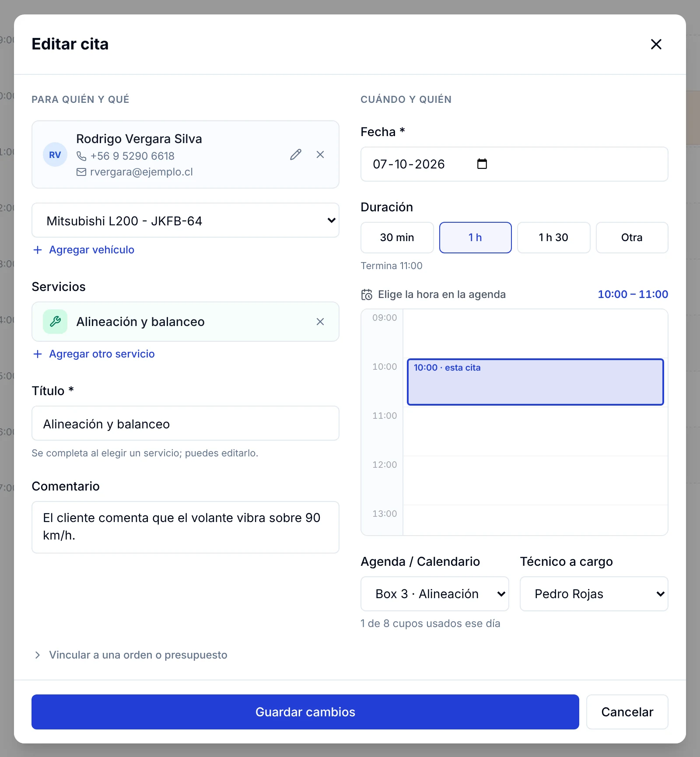The image size is (700, 757).
Task: Select 1 h duration
Action: [475, 238]
